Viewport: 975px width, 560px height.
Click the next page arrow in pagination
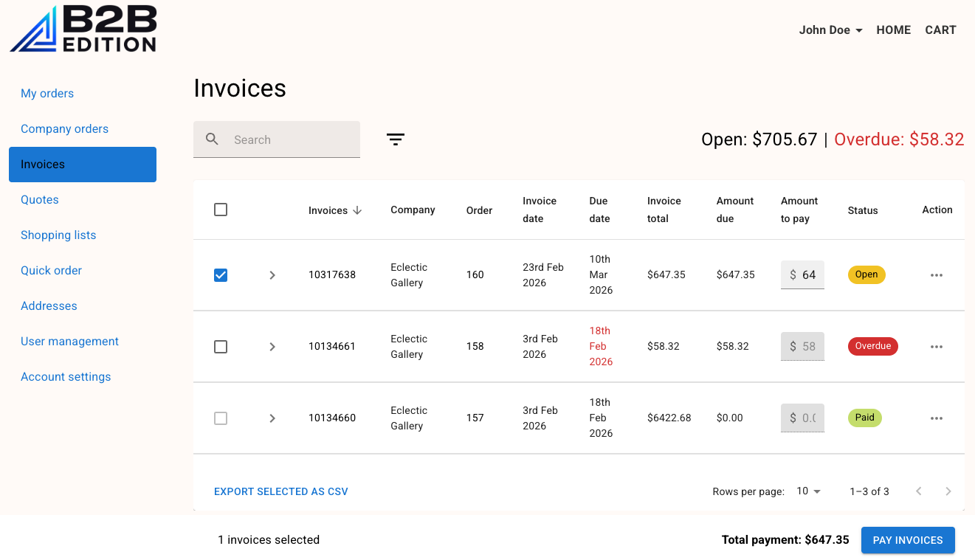tap(948, 491)
